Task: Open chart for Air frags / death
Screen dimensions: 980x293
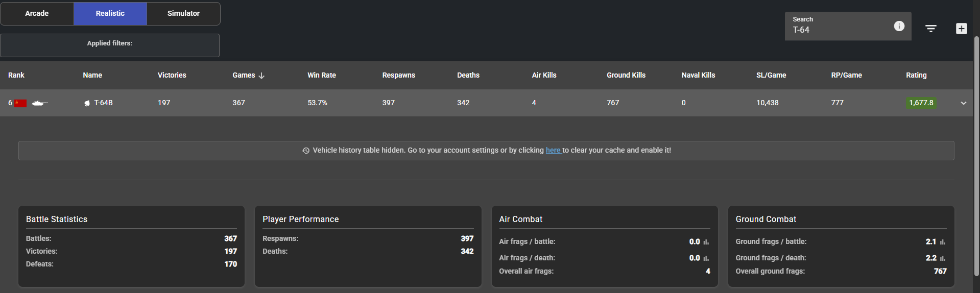Action: pyautogui.click(x=706, y=258)
